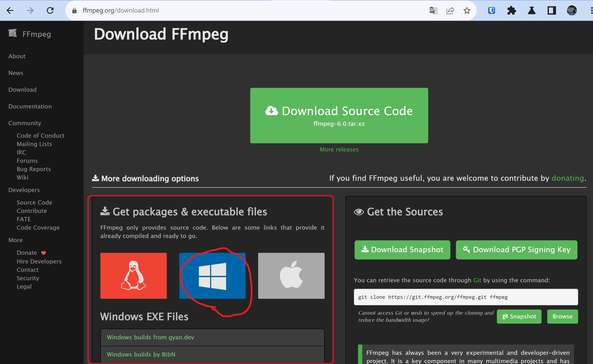Open the Bitwarden extension icon
593x364 pixels.
click(491, 10)
